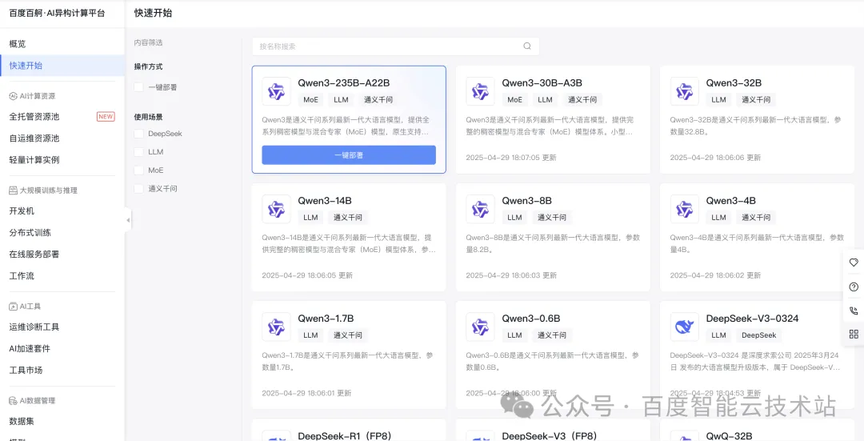
Task: Click the Qwen3-14B model logo
Action: (276, 209)
